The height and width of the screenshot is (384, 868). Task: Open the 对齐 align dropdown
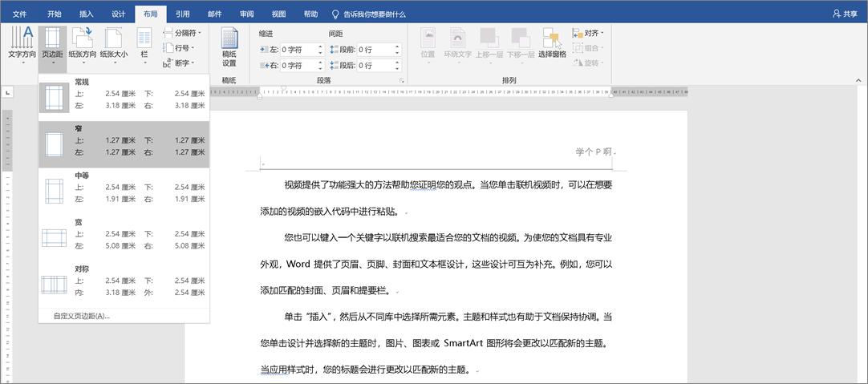click(x=589, y=33)
